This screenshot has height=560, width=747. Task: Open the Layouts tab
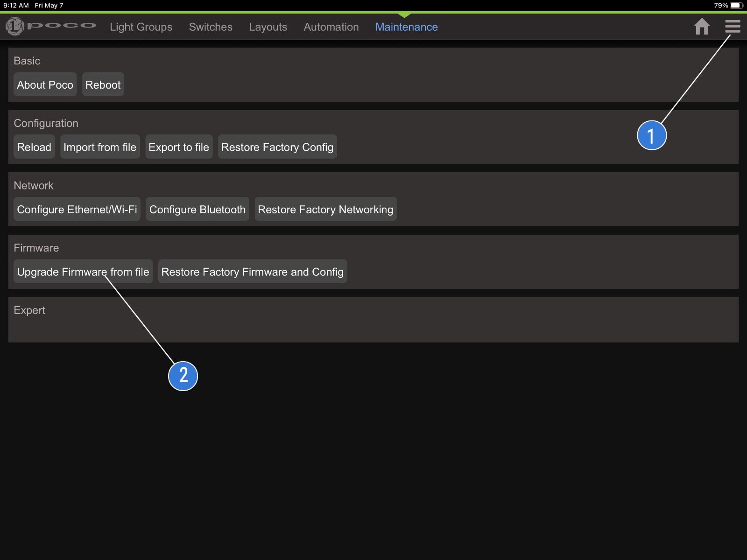[x=268, y=27]
